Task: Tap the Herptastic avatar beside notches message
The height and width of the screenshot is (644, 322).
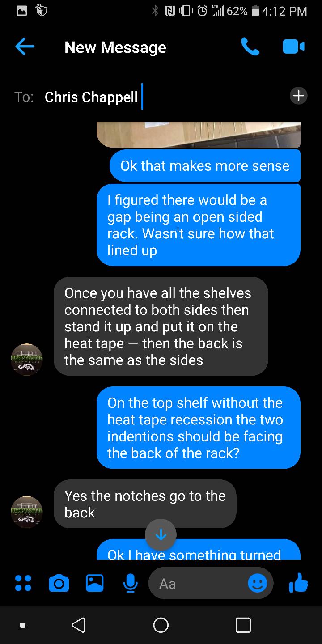Action: coord(27,512)
